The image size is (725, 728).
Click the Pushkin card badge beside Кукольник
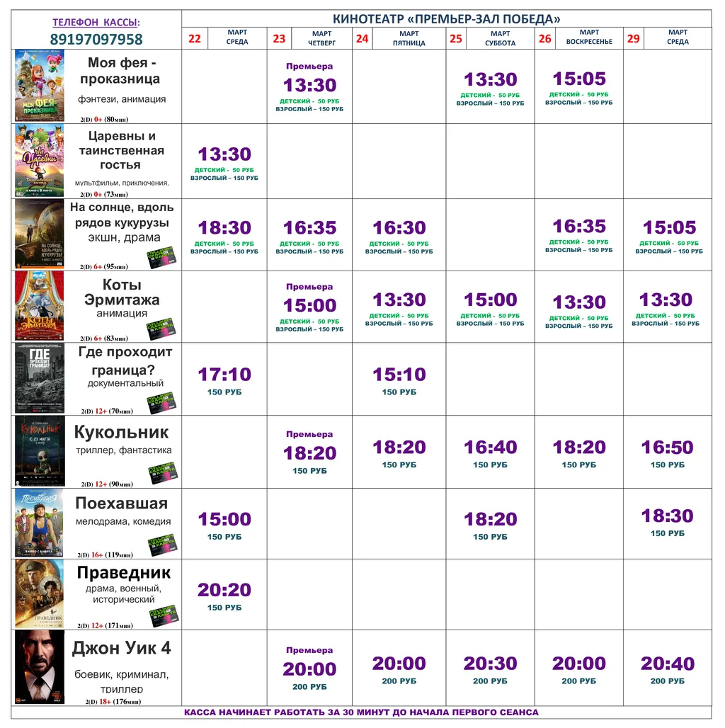(162, 473)
